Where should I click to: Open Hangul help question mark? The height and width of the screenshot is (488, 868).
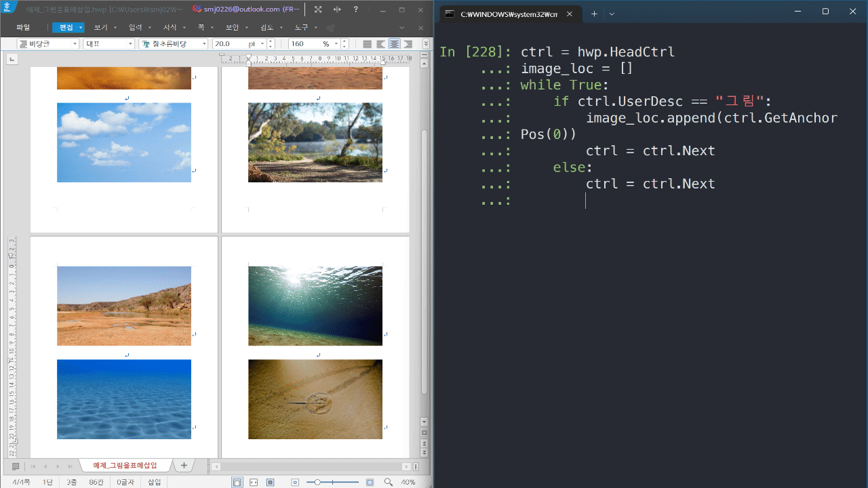coord(356,9)
